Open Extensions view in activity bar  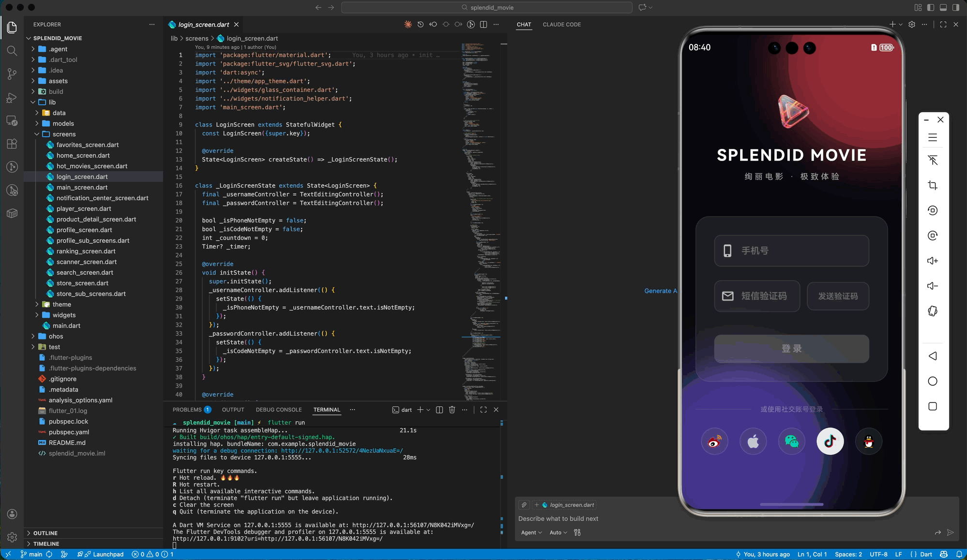tap(12, 144)
